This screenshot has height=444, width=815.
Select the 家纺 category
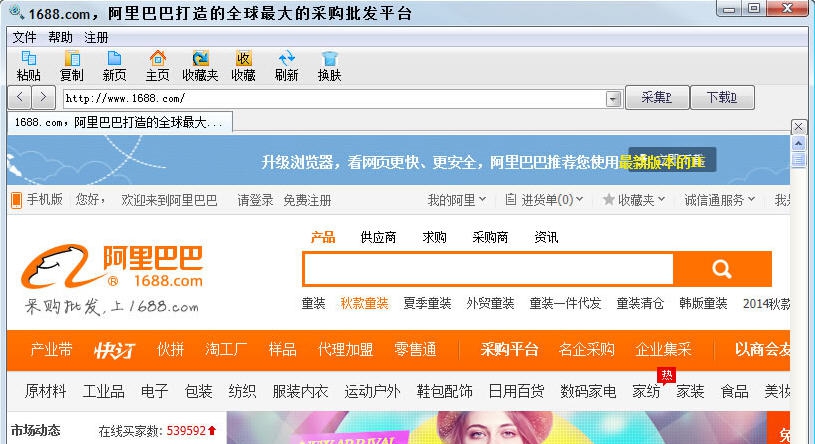point(646,391)
